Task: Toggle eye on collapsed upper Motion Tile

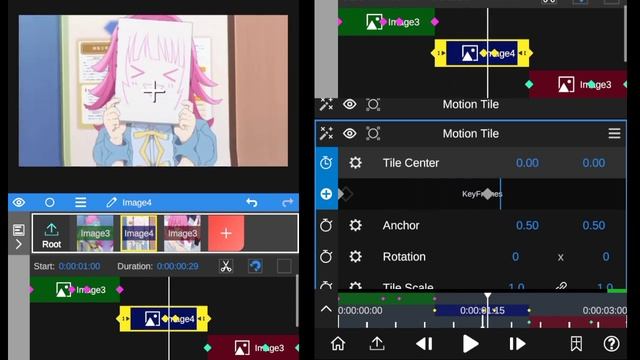Action: pos(349,104)
